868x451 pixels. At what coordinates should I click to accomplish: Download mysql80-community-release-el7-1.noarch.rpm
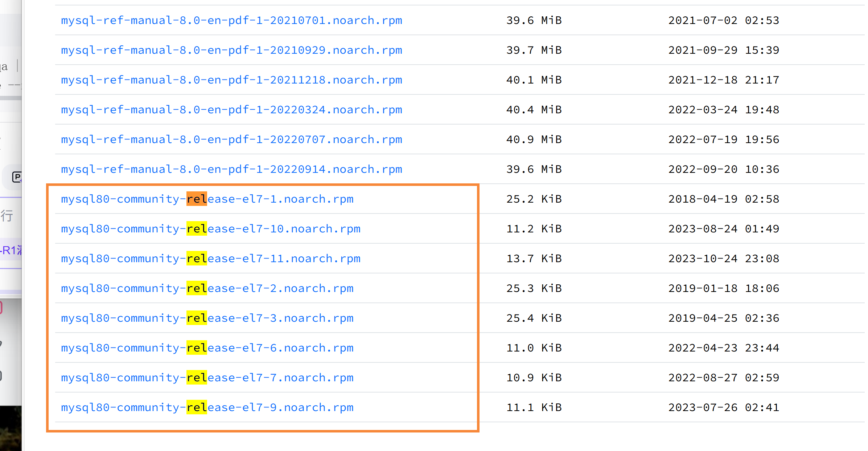coord(207,199)
